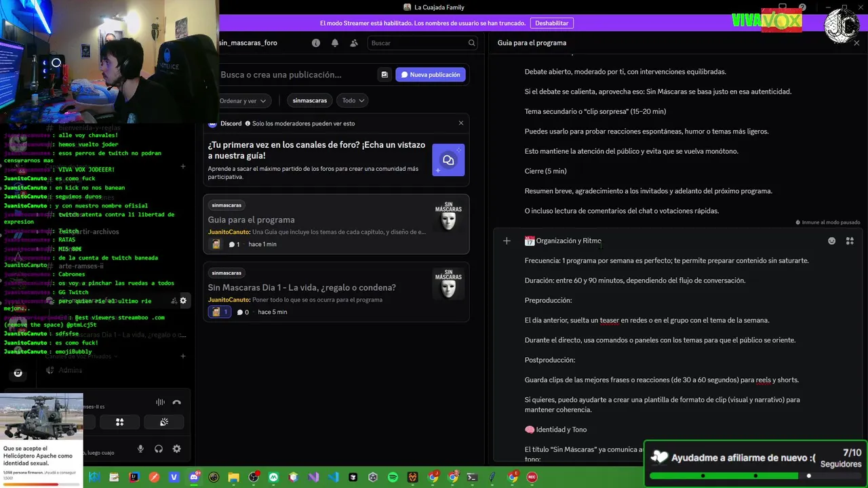Deafen with headphones icon
868x488 pixels.
pyautogui.click(x=159, y=449)
